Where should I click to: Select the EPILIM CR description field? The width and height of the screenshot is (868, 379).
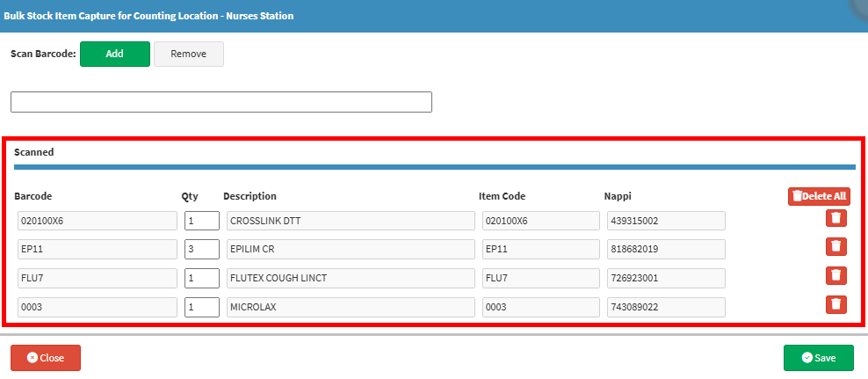pyautogui.click(x=351, y=250)
